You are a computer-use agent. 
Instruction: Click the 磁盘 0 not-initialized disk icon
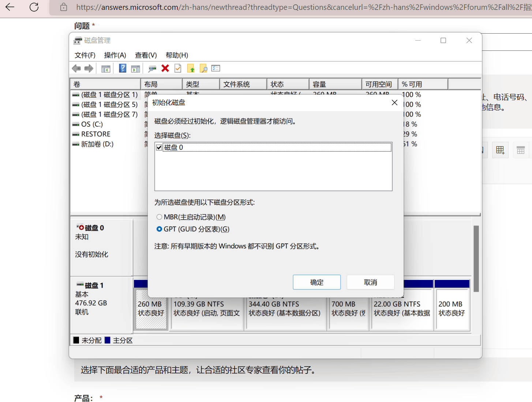pos(80,227)
